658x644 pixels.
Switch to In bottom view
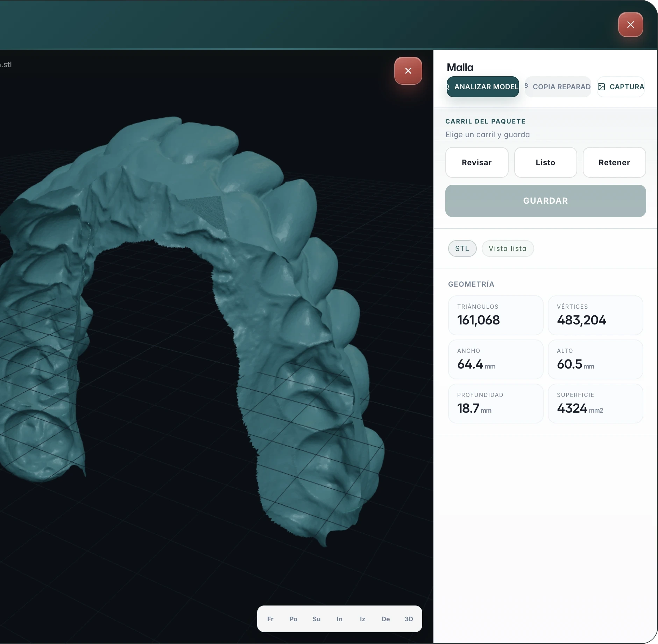(x=339, y=619)
